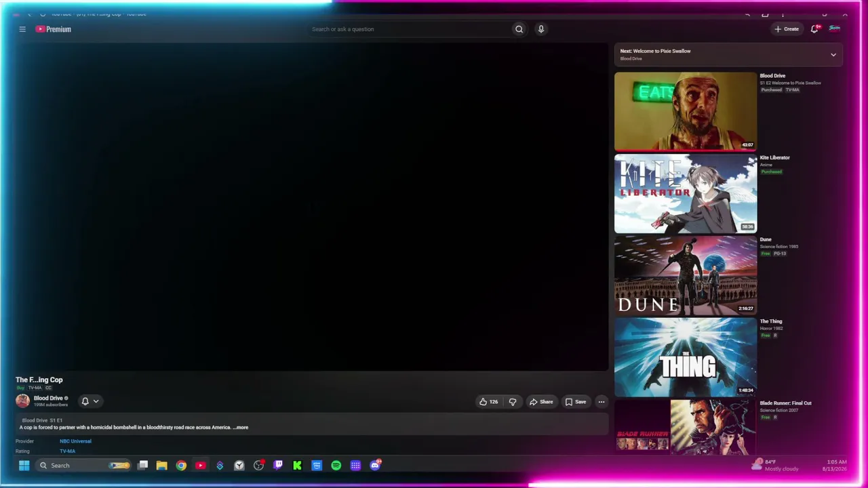Open the Blood Drive channel avatar
This screenshot has height=488, width=868.
23,401
